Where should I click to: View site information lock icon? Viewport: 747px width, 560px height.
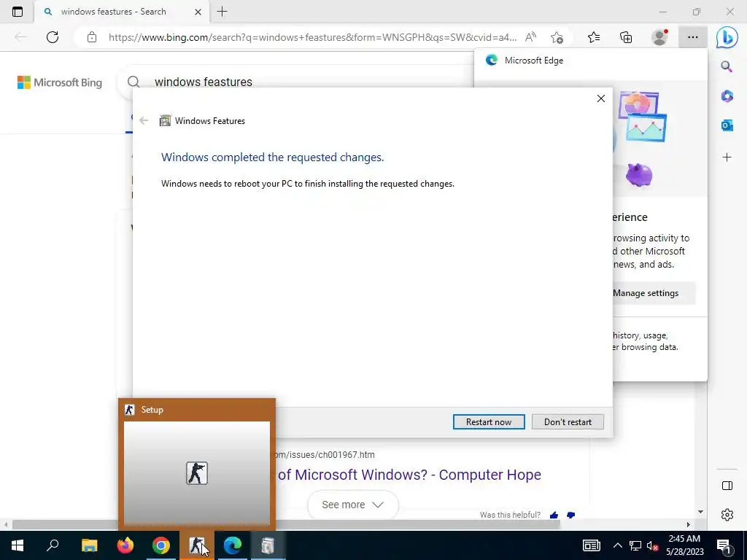click(91, 37)
